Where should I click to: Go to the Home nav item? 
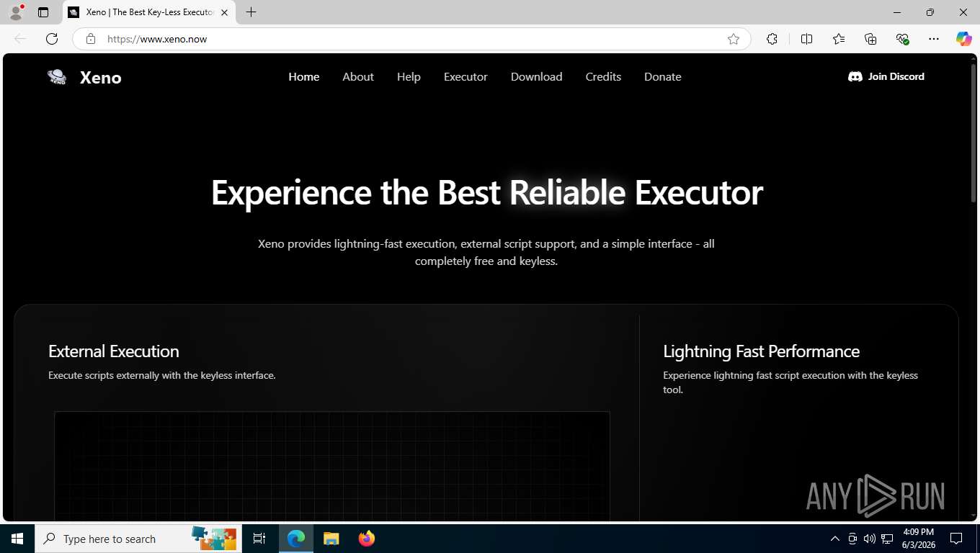(x=304, y=76)
